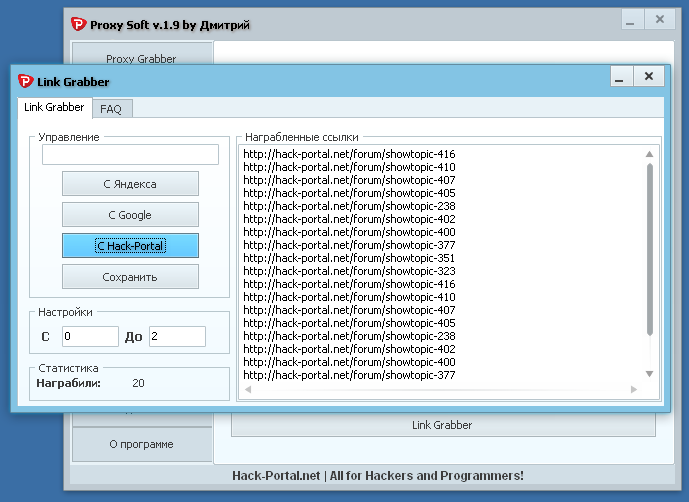Click the Proxy Soft title bar logo
Screen dimensions: 689x502
(x=78, y=24)
